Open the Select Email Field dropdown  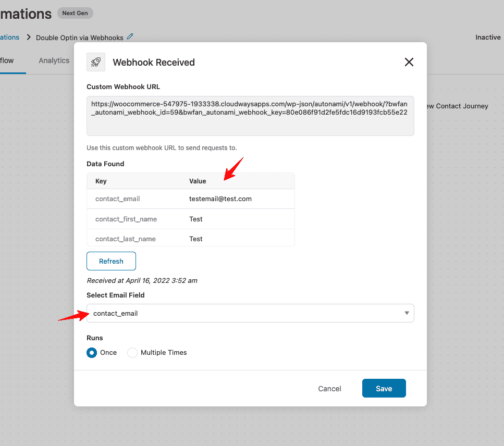coord(250,313)
